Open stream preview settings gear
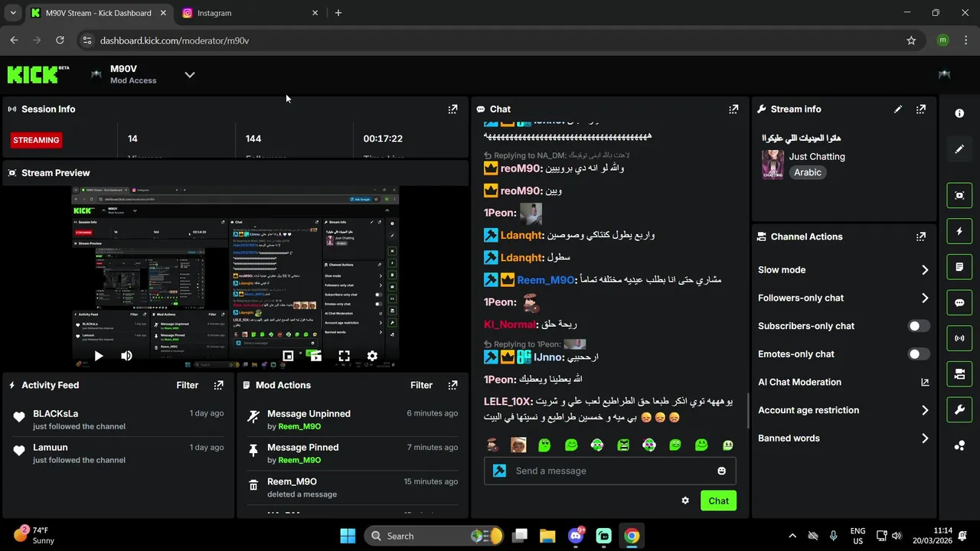 (x=372, y=356)
